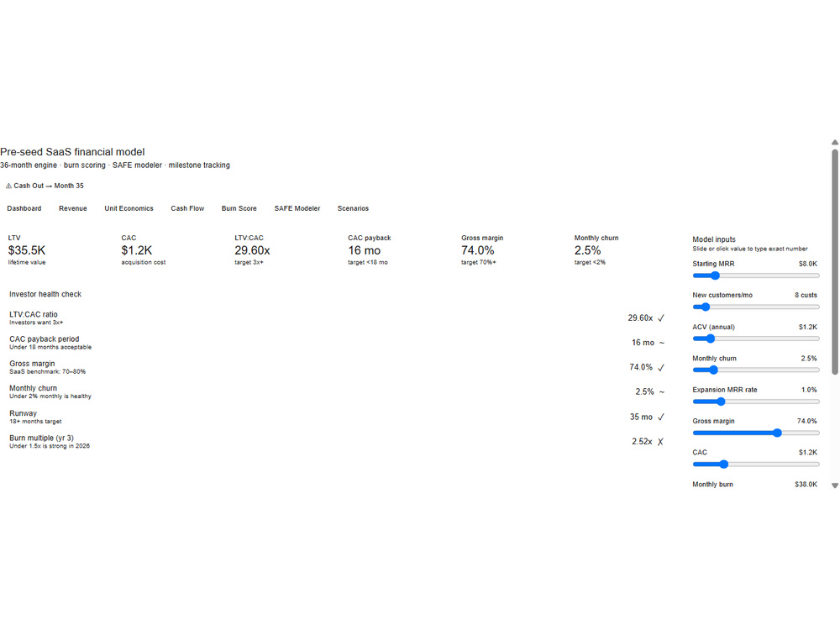Viewport: 840px width, 630px height.
Task: Click the Runway health check row
Action: tap(337, 417)
